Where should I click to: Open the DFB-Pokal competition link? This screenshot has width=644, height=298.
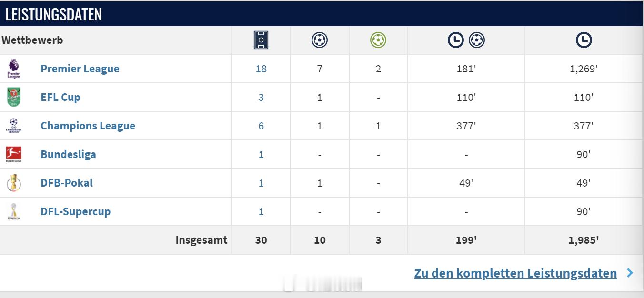tap(67, 183)
